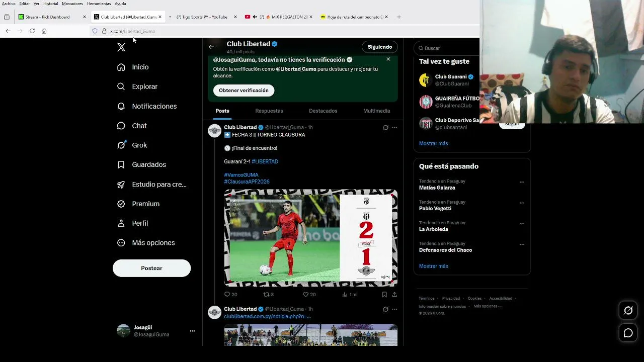Viewport: 644px width, 362px height.
Task: Switch to the Destacados tab
Action: [323, 111]
